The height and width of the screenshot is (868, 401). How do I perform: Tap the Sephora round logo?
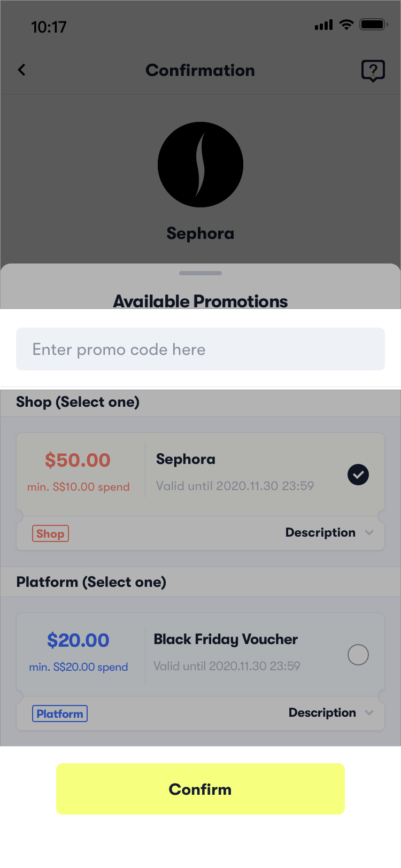(x=200, y=165)
